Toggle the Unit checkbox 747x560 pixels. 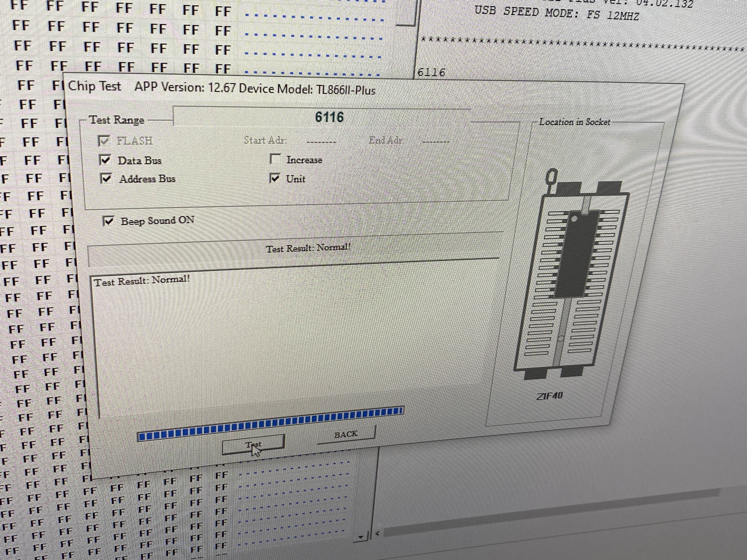[x=275, y=178]
